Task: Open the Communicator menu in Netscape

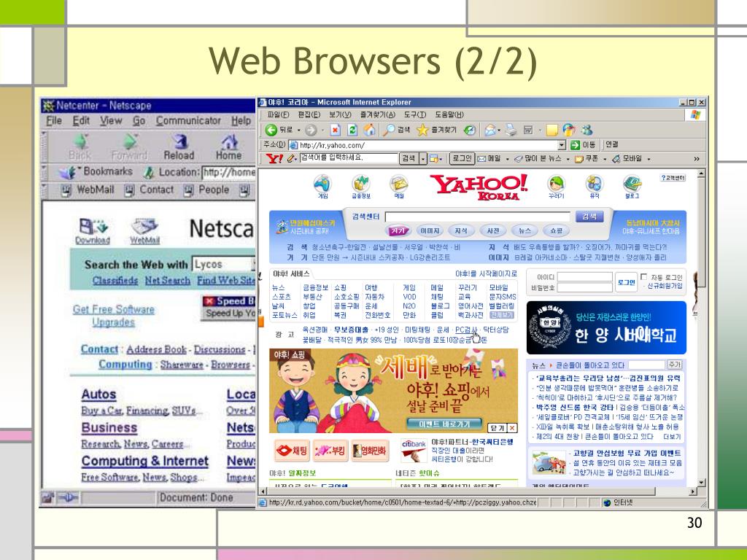Action: [x=188, y=121]
